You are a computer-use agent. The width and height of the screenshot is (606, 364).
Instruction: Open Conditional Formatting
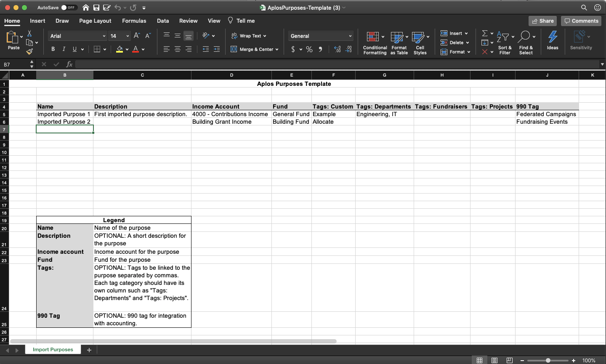click(x=375, y=43)
